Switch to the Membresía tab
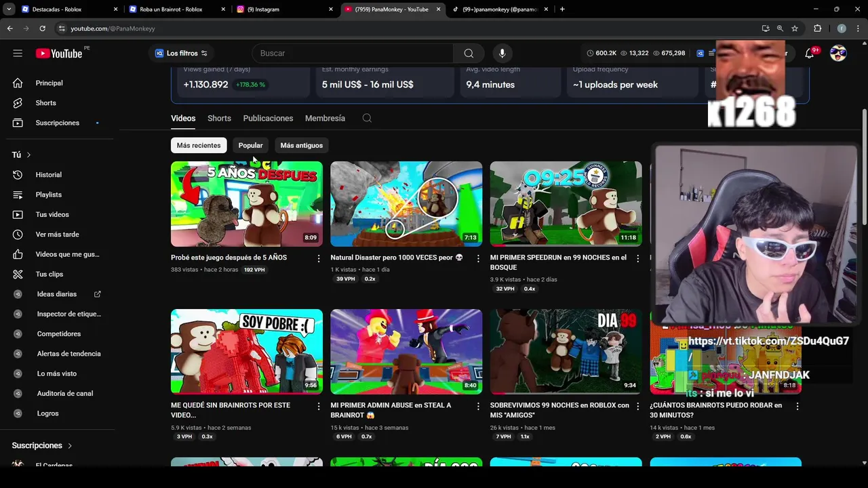 [325, 118]
